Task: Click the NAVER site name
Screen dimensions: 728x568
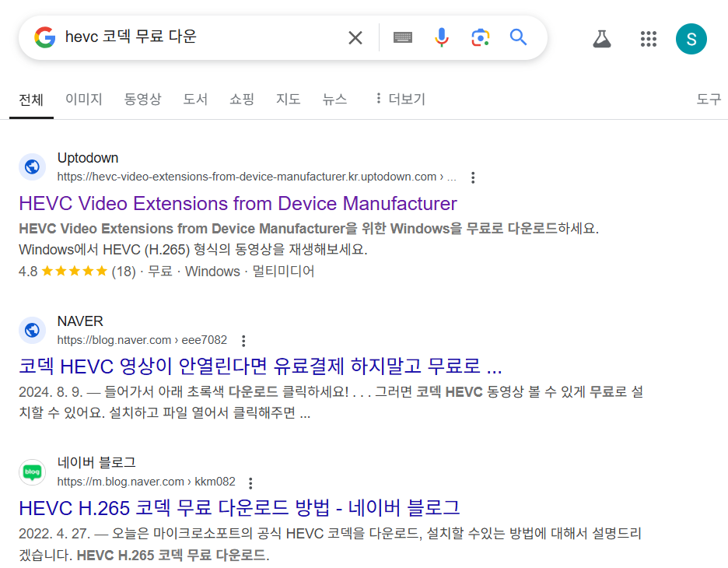Action: coord(80,321)
